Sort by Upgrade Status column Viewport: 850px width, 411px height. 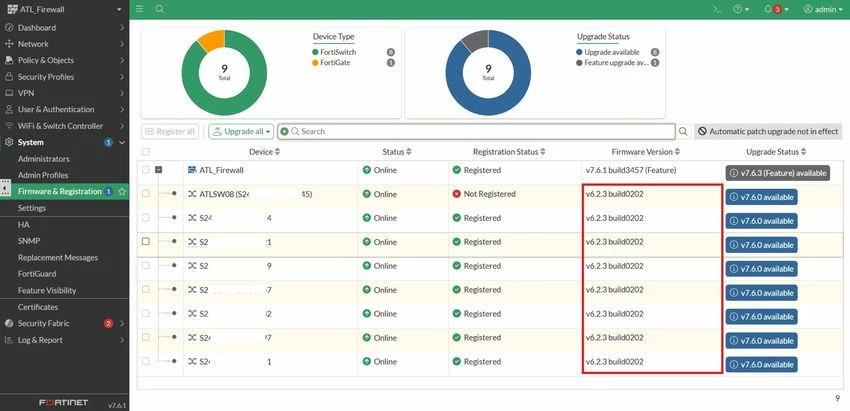coord(776,152)
